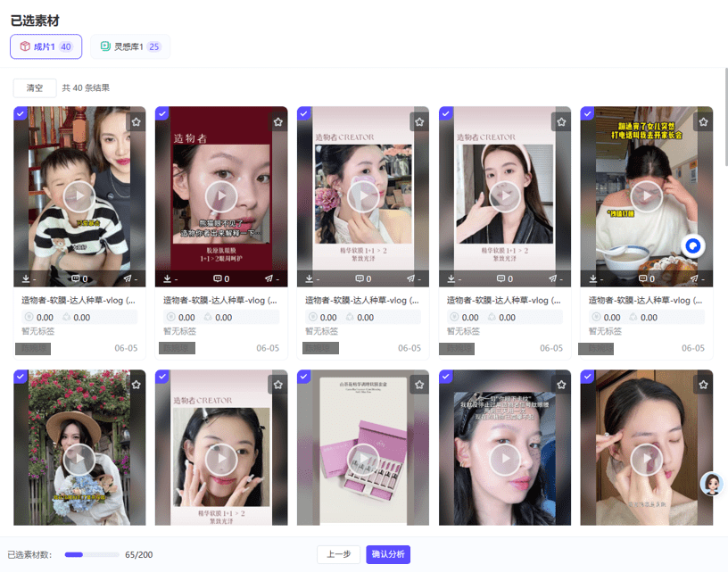This screenshot has width=728, height=573.
Task: Switch to the 灵感库1 tab
Action: 130,46
